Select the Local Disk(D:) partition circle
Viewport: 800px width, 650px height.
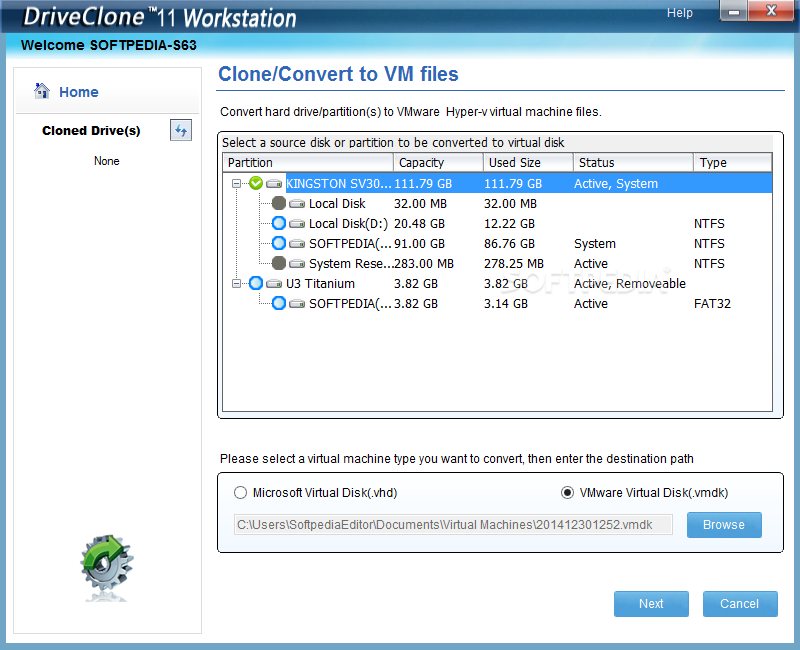[279, 223]
